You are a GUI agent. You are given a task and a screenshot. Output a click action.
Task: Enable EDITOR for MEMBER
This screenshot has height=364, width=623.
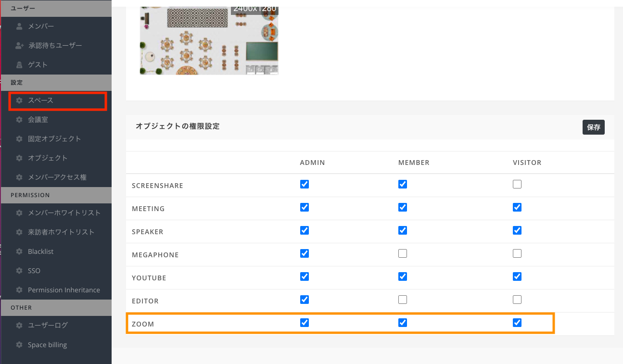click(403, 300)
